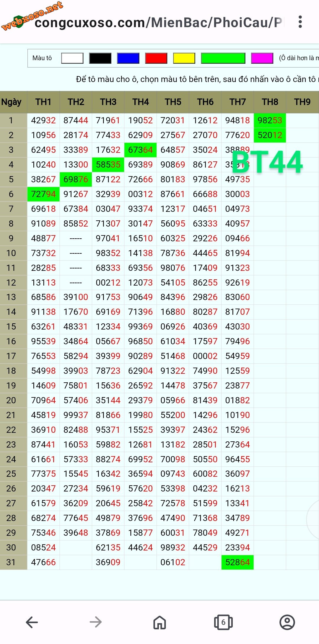This screenshot has height=644, width=319.
Task: Select the yellow fill color
Action: coord(184,58)
